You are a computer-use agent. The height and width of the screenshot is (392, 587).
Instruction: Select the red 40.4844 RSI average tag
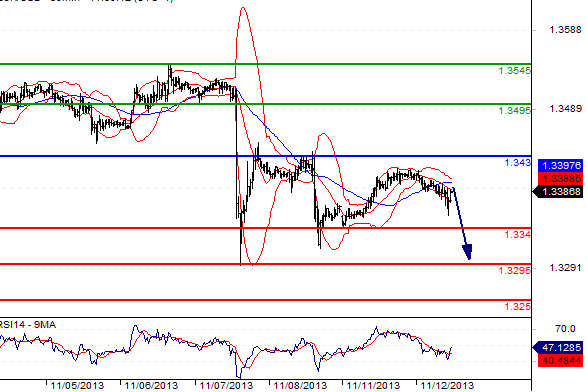tap(560, 361)
